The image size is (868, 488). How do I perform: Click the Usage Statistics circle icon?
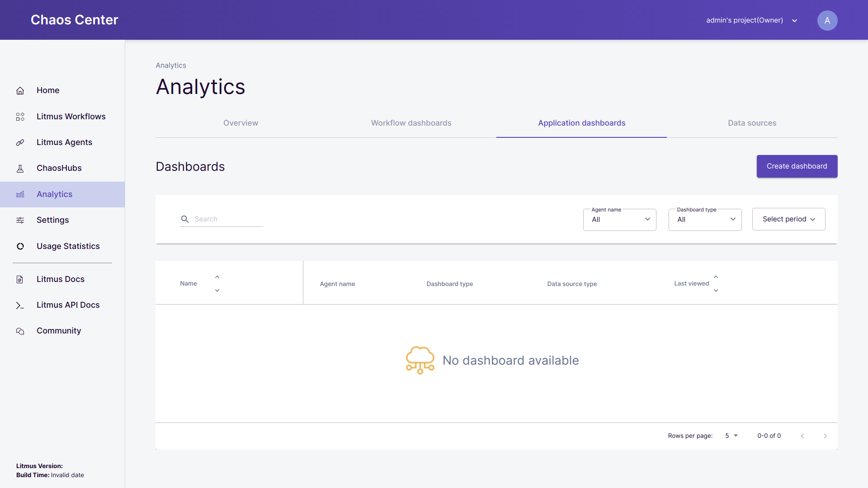20,246
